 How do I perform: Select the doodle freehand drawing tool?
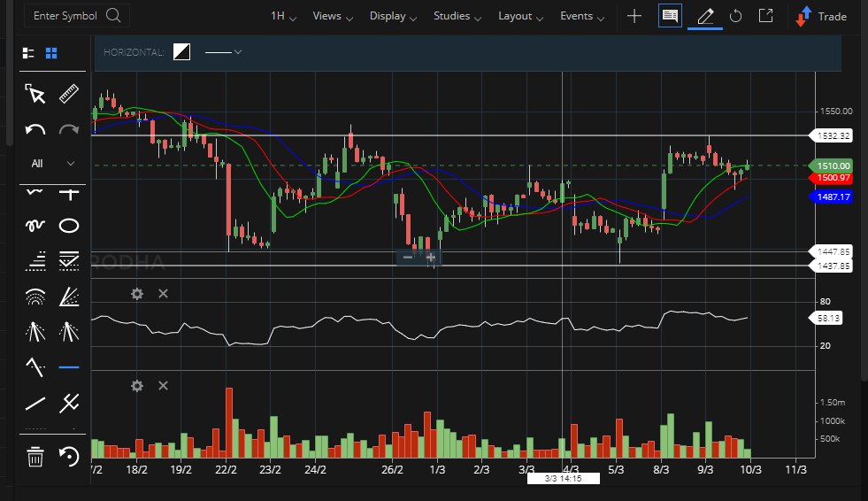click(35, 226)
